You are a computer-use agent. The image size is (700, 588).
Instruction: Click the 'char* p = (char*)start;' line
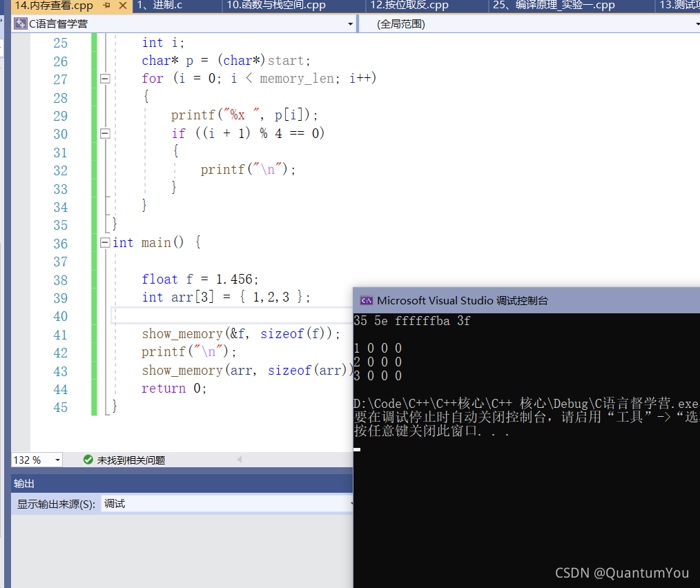point(226,61)
